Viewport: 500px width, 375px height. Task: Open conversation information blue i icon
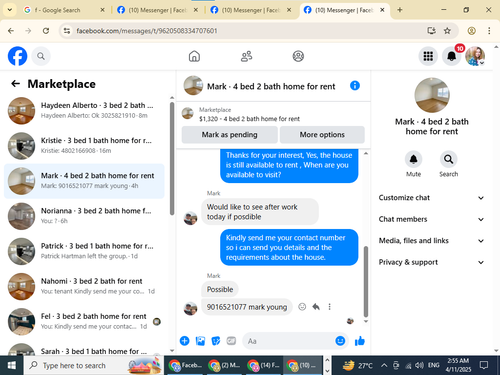click(x=355, y=86)
